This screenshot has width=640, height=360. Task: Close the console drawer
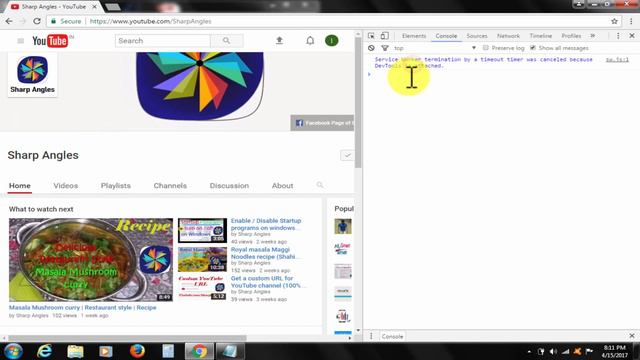pyautogui.click(x=632, y=336)
